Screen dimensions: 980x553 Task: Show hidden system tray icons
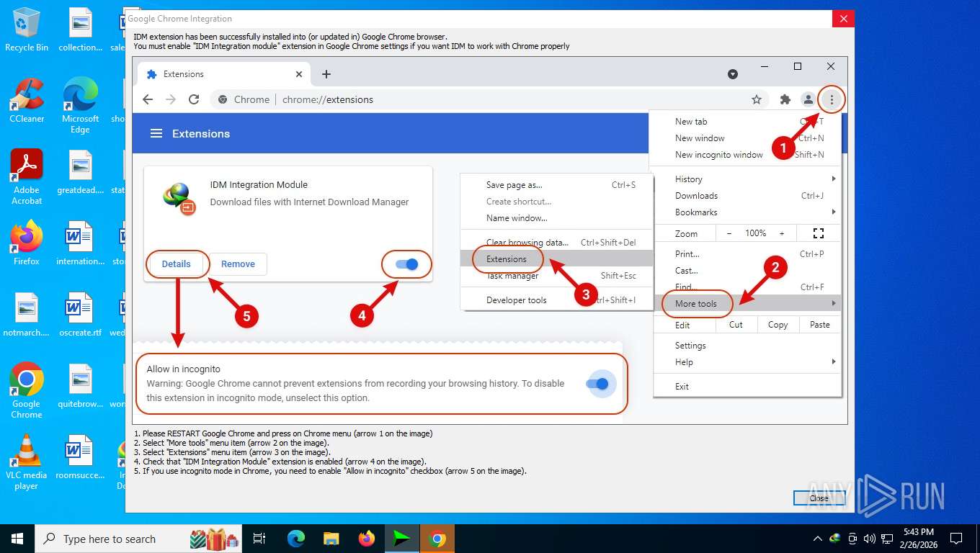click(x=817, y=539)
